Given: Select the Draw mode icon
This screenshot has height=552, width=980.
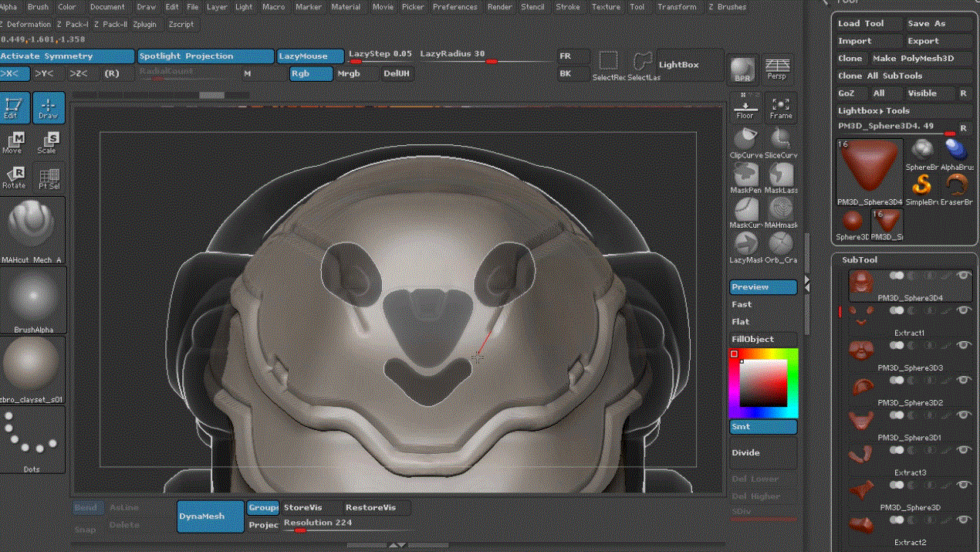Looking at the screenshot, I should (49, 108).
